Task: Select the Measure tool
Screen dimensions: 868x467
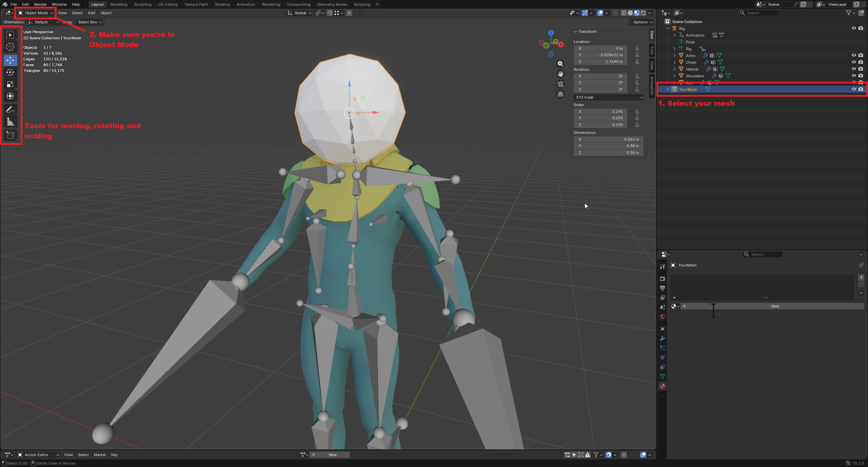Action: point(10,122)
